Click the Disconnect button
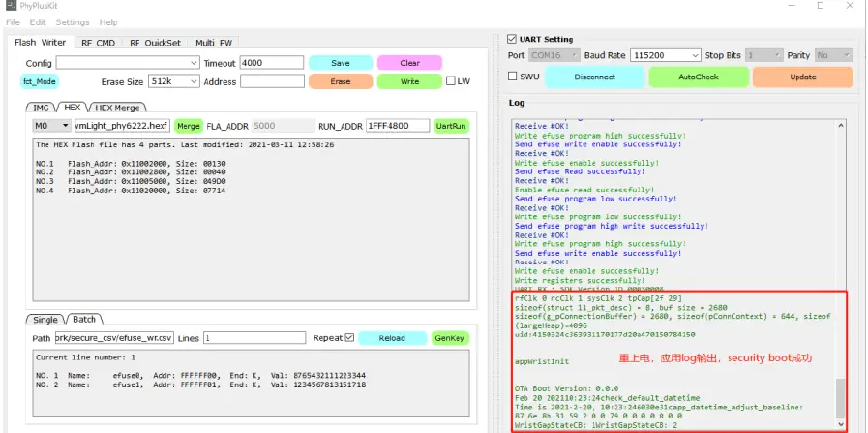The height and width of the screenshot is (433, 868). (x=594, y=77)
